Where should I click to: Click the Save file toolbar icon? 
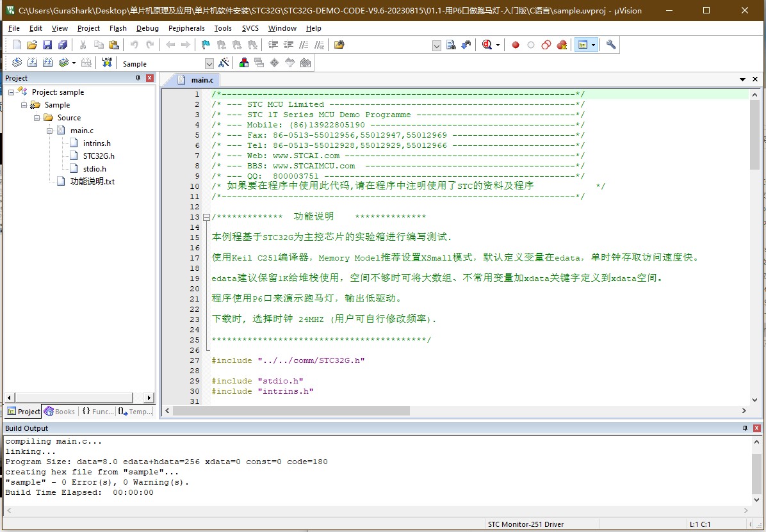coord(47,45)
